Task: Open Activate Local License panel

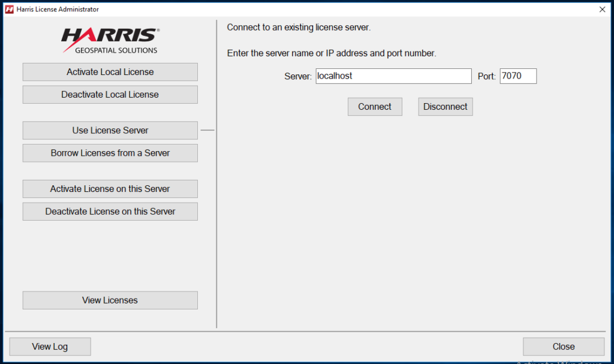Action: [110, 72]
